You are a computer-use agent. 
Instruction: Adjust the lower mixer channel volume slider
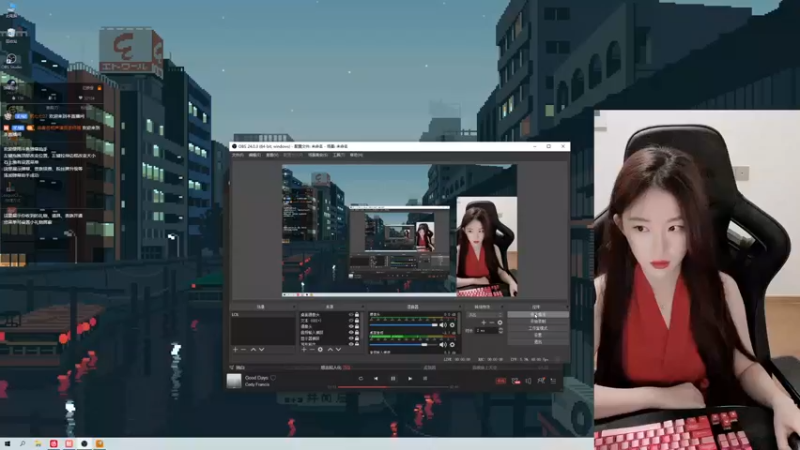coord(404,344)
